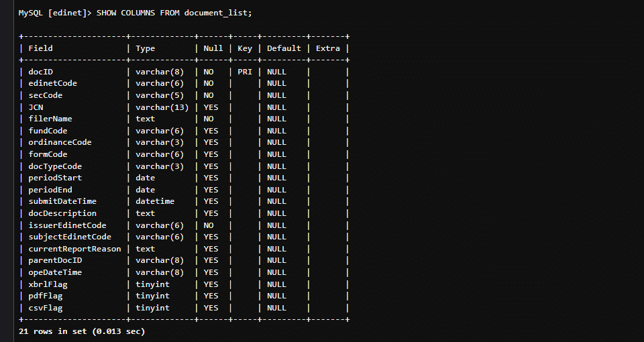Click the ordinanceCode field name
The height and width of the screenshot is (342, 644).
tap(60, 142)
